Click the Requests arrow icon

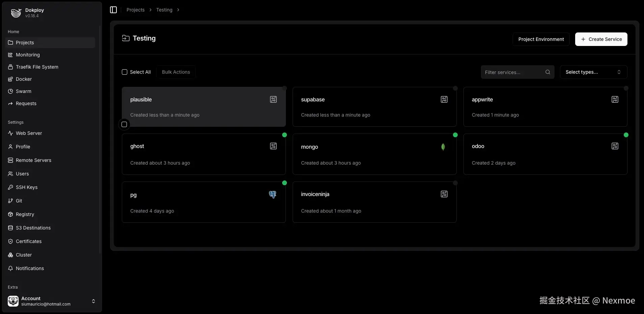pos(10,103)
